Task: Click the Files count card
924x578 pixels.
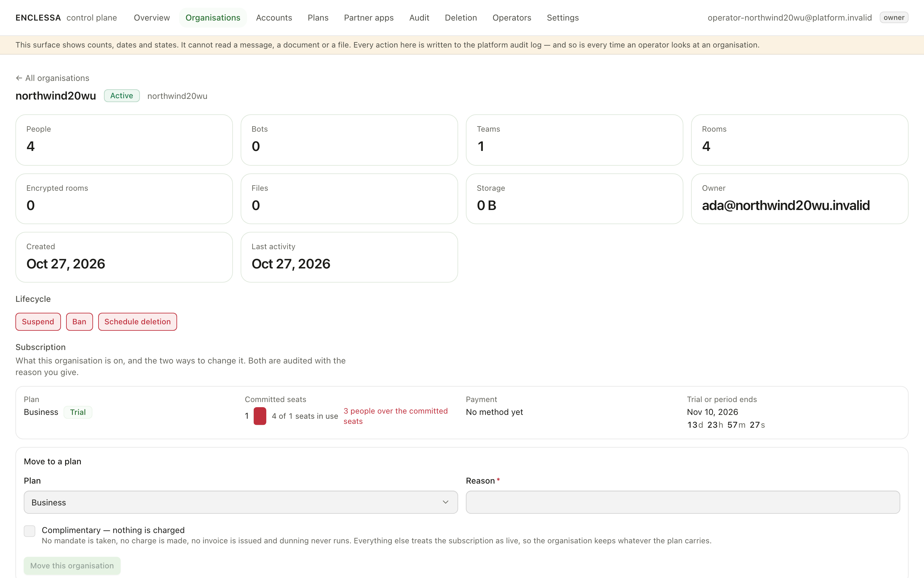Action: (x=349, y=199)
